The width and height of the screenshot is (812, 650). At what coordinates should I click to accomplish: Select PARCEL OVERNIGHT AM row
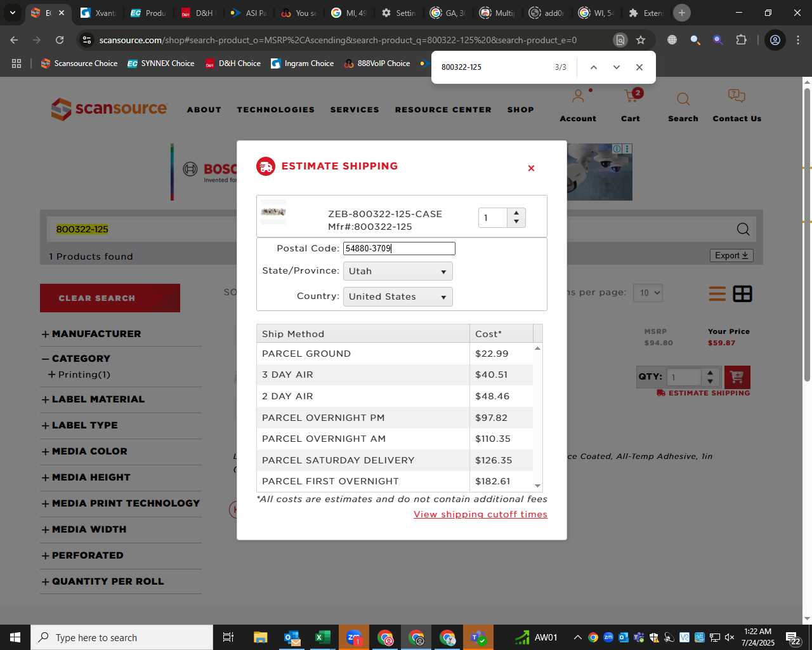pyautogui.click(x=395, y=439)
